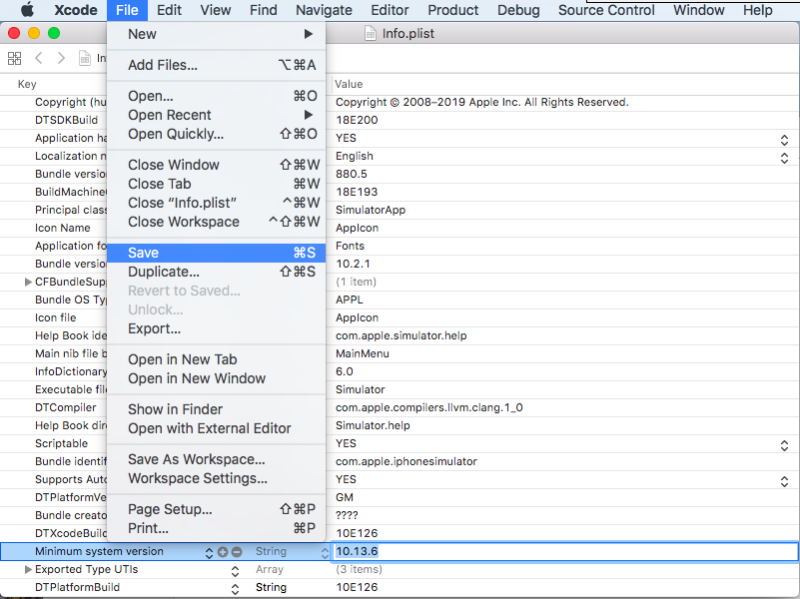Go back with the left chevron
Screen dimensions: 800x599
point(39,58)
